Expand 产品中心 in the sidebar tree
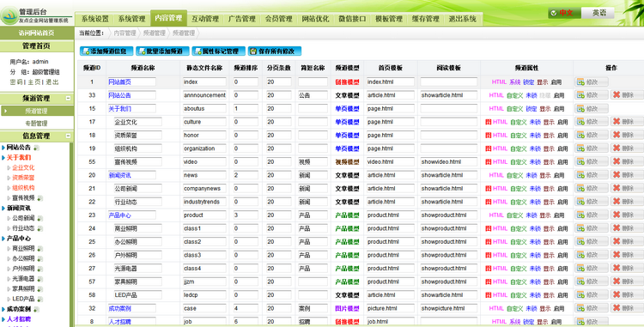 (3, 239)
